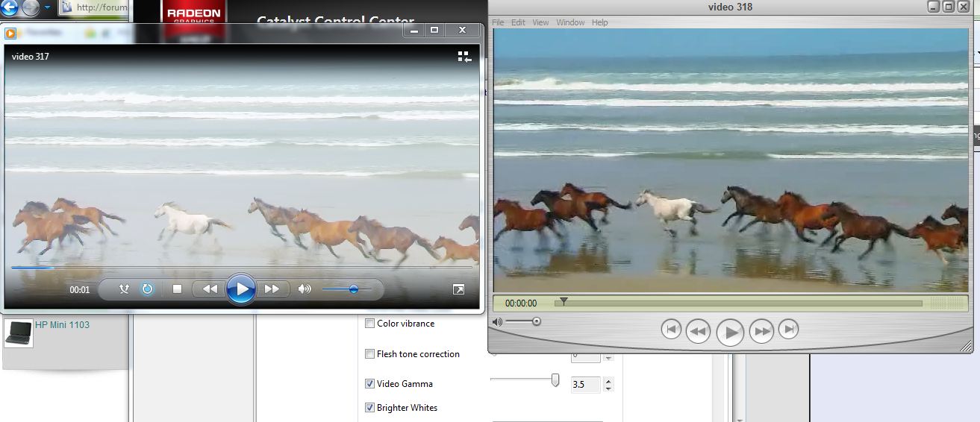980x422 pixels.
Task: Increase Video Gamma with the up stepper
Action: [608, 381]
